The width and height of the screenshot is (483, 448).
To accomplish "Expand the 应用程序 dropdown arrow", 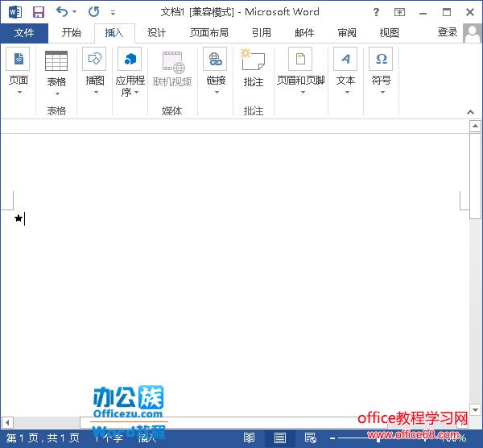I will [137, 93].
